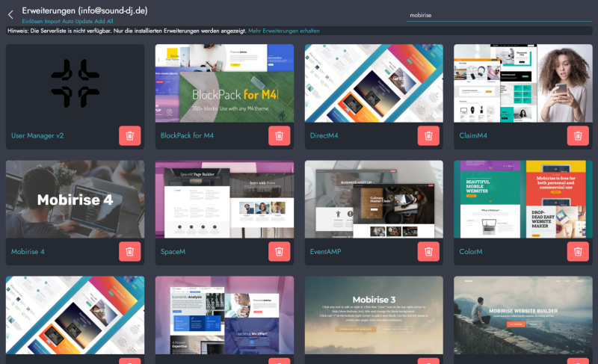Click the Add All link
This screenshot has height=364, width=598.
[x=104, y=22]
